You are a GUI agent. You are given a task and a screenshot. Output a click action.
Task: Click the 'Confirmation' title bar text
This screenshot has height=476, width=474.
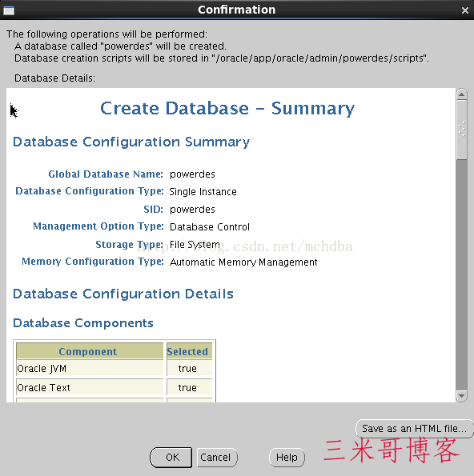pos(237,10)
